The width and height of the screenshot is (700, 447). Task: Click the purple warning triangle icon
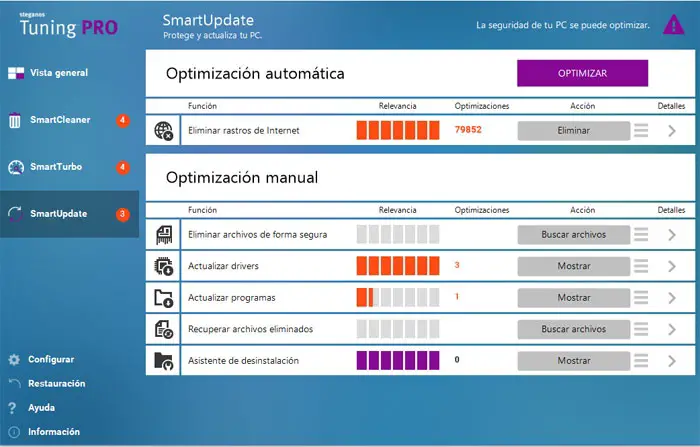[x=673, y=25]
